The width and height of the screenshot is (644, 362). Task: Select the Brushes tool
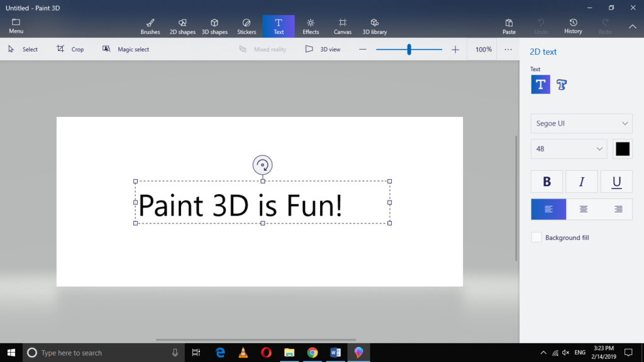(x=150, y=26)
